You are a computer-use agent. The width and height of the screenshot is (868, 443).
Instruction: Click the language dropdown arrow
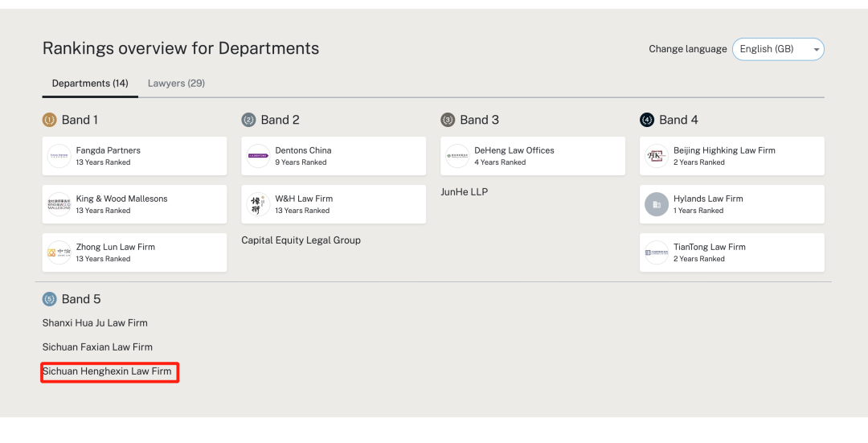click(817, 50)
